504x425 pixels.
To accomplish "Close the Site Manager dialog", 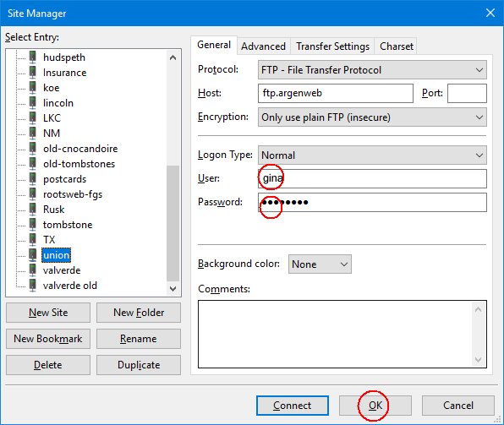I will [490, 13].
